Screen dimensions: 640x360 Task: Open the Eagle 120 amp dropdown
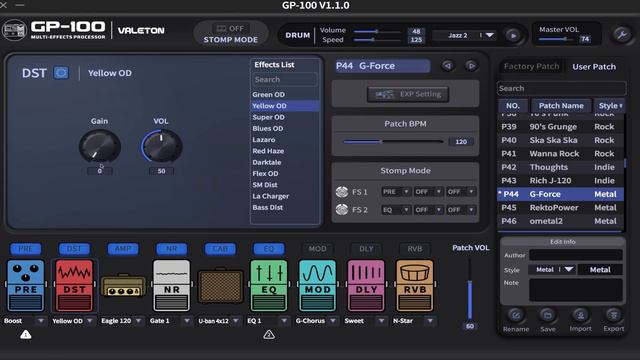138,321
